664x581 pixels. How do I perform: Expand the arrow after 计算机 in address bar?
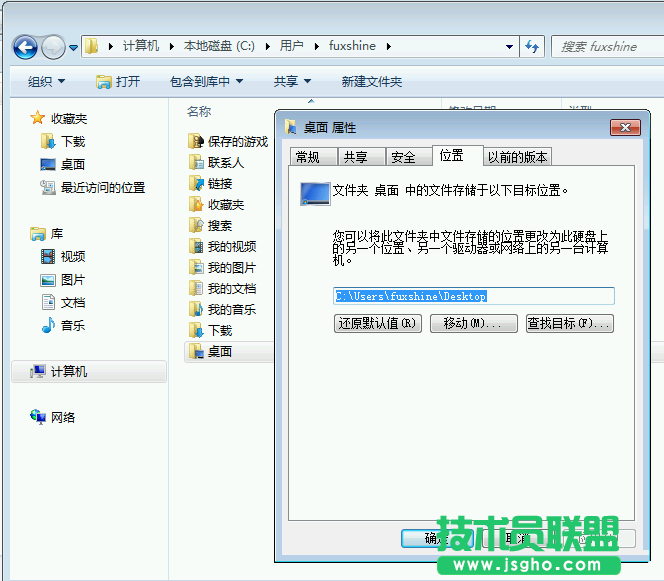coord(172,46)
